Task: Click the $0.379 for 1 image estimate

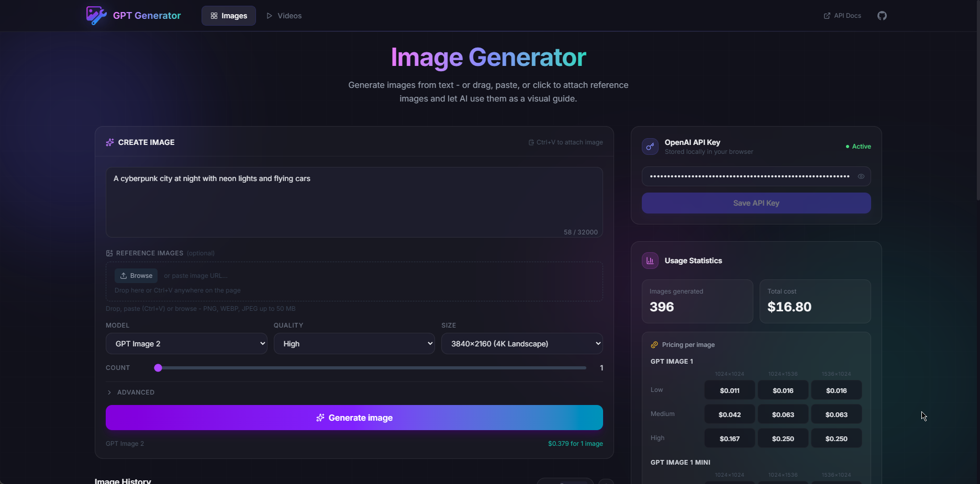Action: [575, 444]
